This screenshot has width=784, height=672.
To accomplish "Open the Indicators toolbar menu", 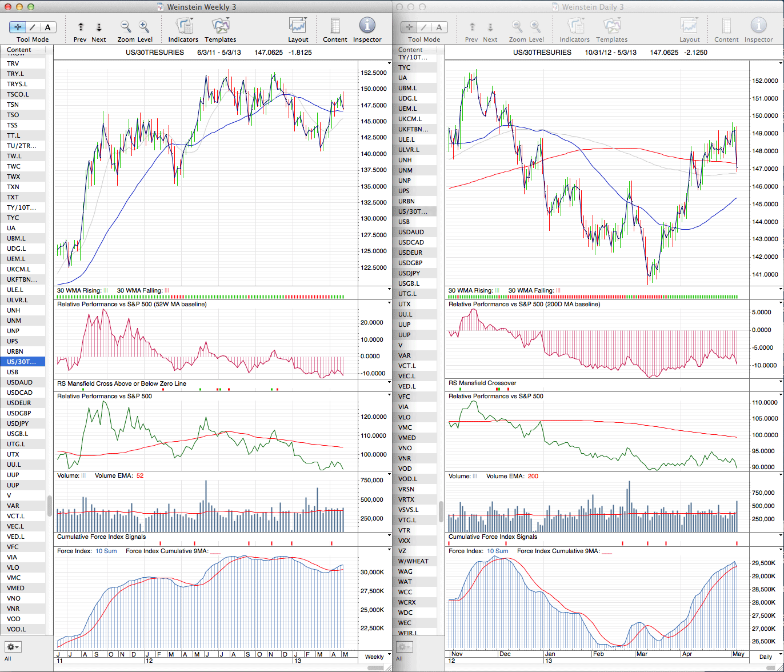I will [183, 27].
